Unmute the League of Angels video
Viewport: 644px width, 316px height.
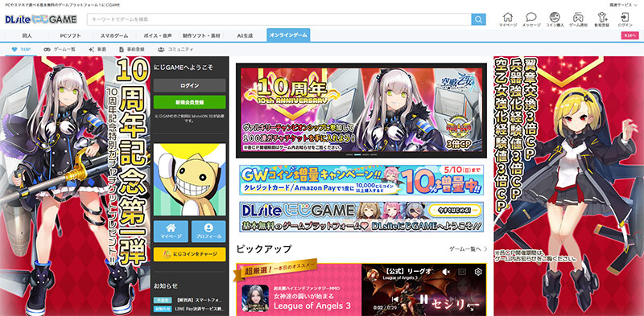(447, 272)
